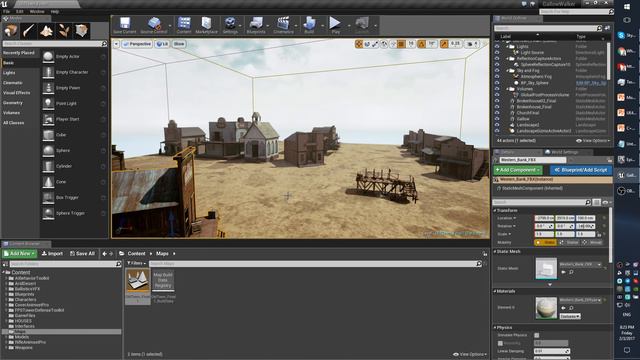
Task: Open the Content Browser Filters dropdown
Action: tap(136, 264)
